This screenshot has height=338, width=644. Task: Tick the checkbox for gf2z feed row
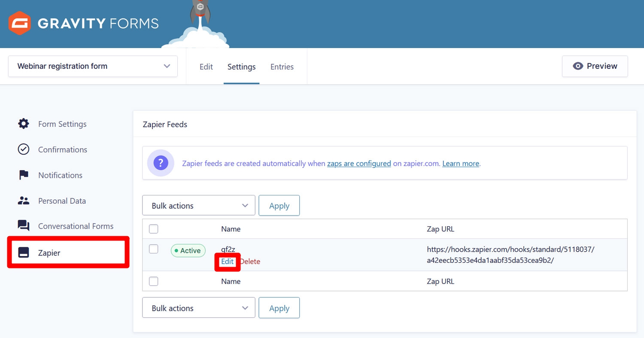click(154, 249)
